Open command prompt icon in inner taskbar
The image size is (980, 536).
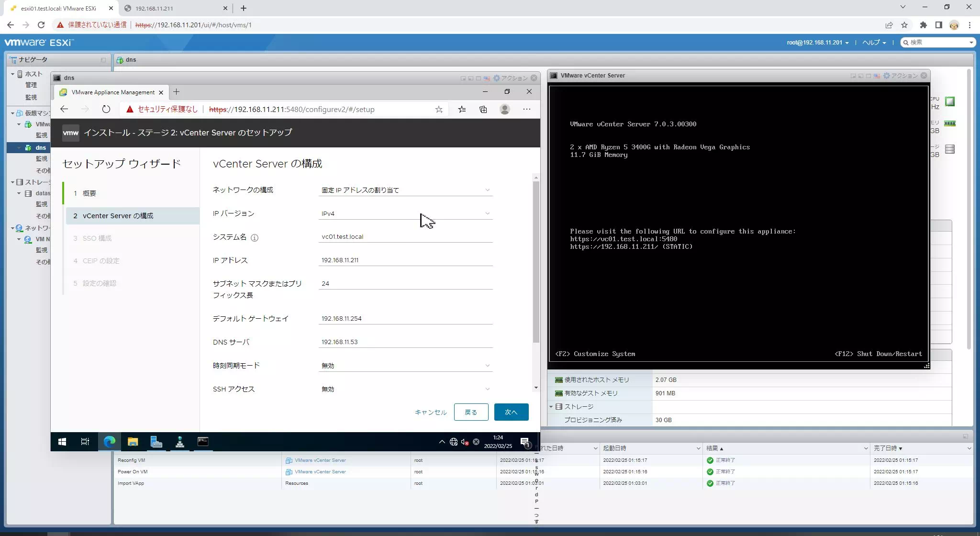coord(203,442)
